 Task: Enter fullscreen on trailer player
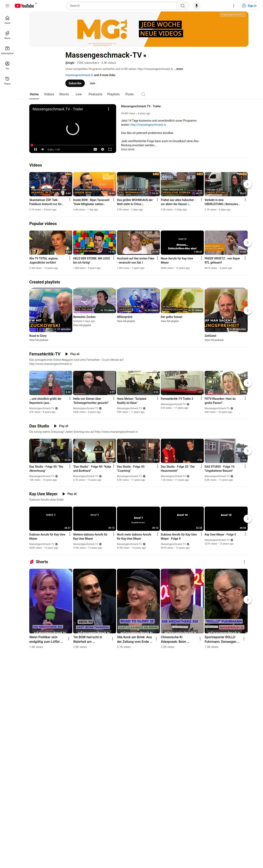[110, 149]
